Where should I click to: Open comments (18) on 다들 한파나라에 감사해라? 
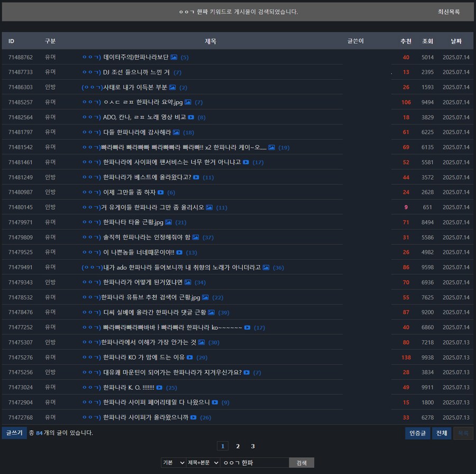tap(188, 133)
